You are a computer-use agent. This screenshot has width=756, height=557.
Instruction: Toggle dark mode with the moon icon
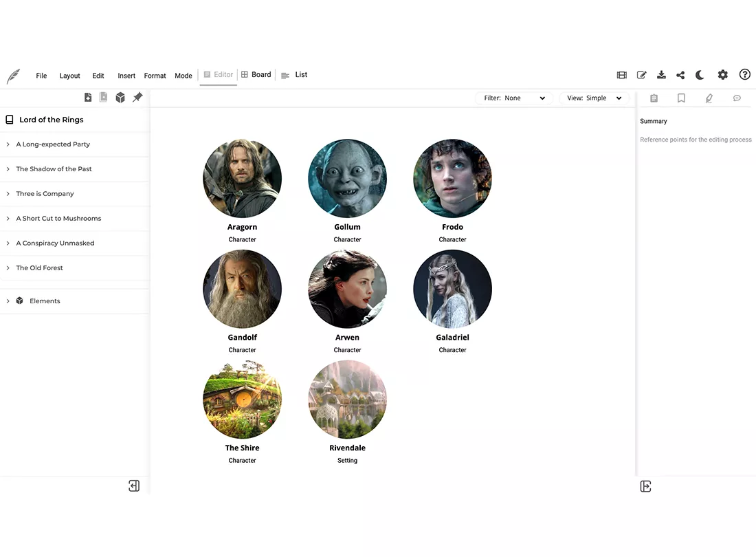(x=700, y=75)
